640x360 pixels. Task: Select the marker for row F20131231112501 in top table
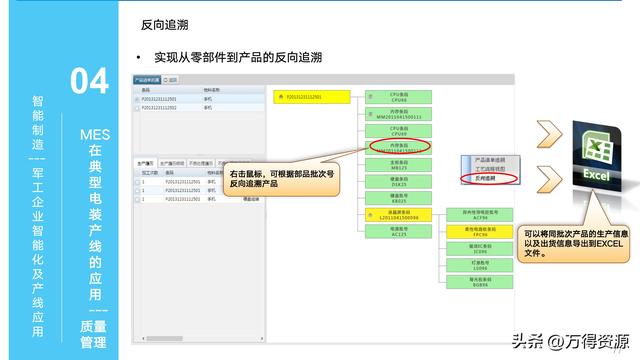click(137, 99)
